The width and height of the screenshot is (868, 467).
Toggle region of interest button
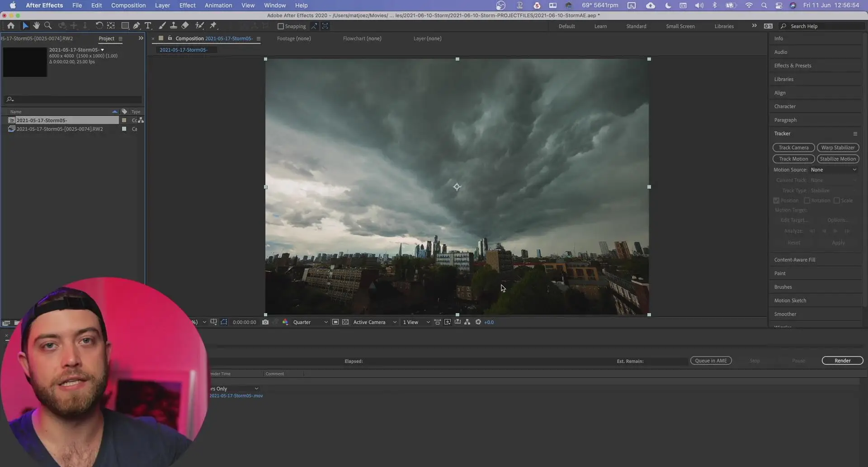(x=335, y=322)
